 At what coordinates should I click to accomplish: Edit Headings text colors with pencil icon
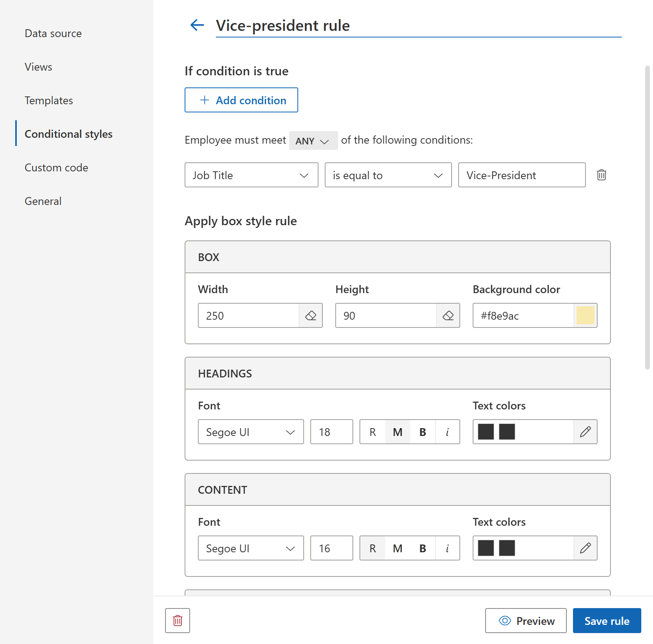point(585,432)
